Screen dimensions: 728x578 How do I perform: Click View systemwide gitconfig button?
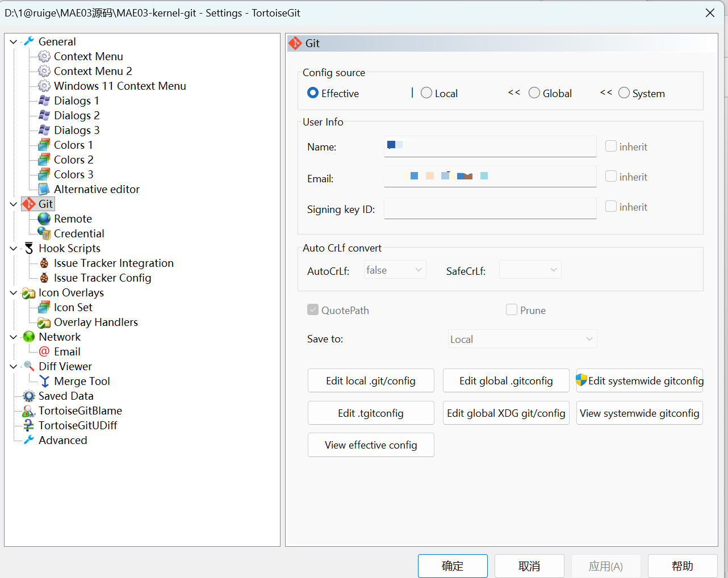[x=639, y=413]
